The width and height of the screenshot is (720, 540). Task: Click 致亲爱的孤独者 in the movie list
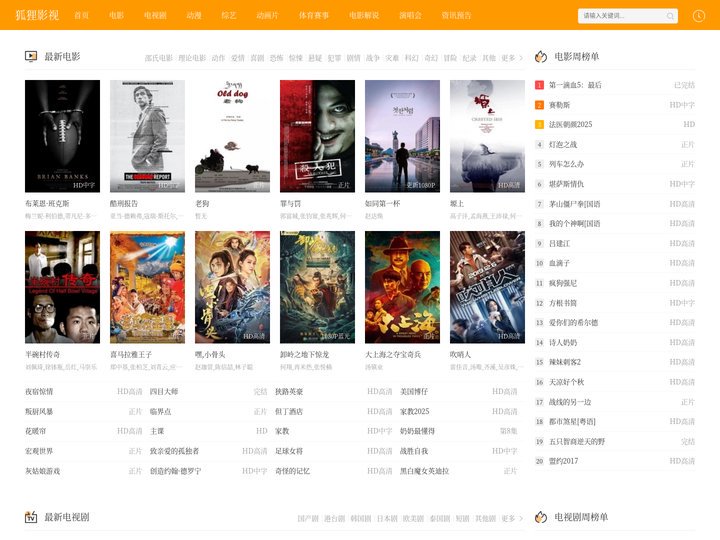[174, 451]
